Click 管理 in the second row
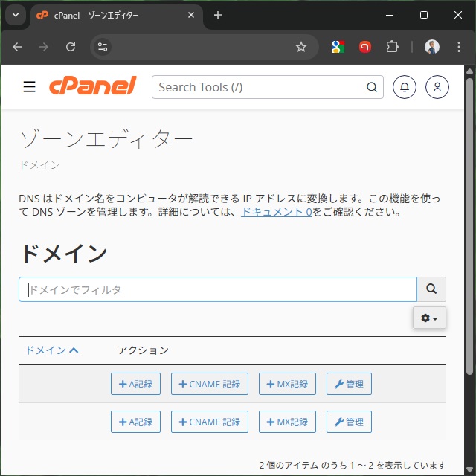 [349, 422]
